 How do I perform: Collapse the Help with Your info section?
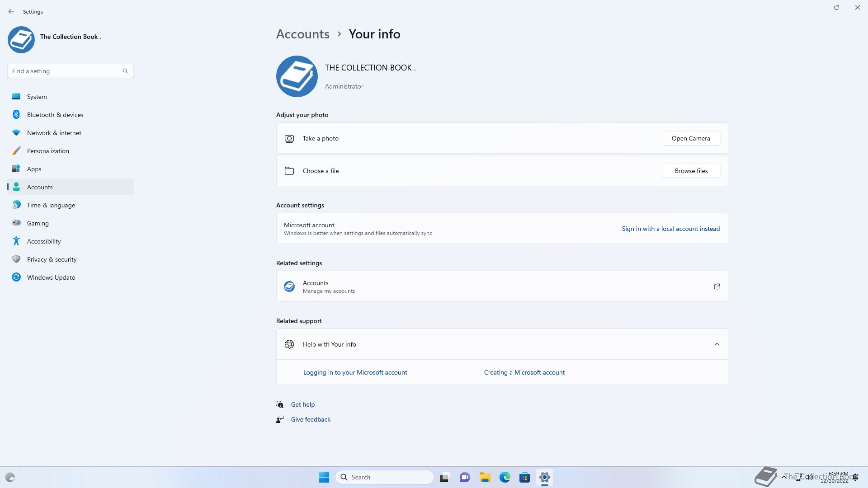[717, 344]
